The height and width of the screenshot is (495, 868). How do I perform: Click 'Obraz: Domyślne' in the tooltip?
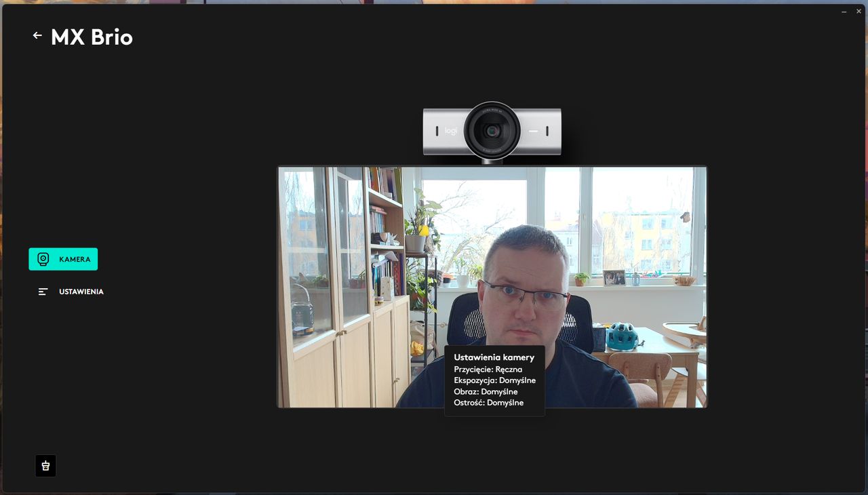tap(486, 391)
